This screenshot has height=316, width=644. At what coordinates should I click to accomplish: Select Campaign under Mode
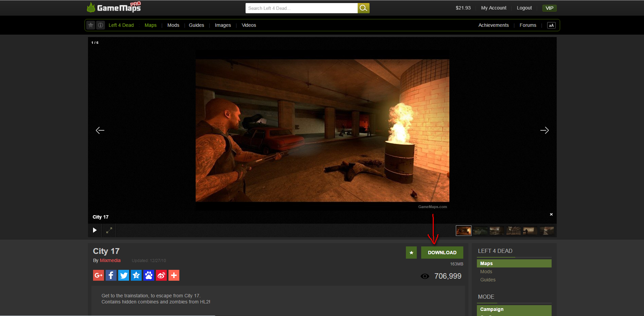pyautogui.click(x=514, y=309)
